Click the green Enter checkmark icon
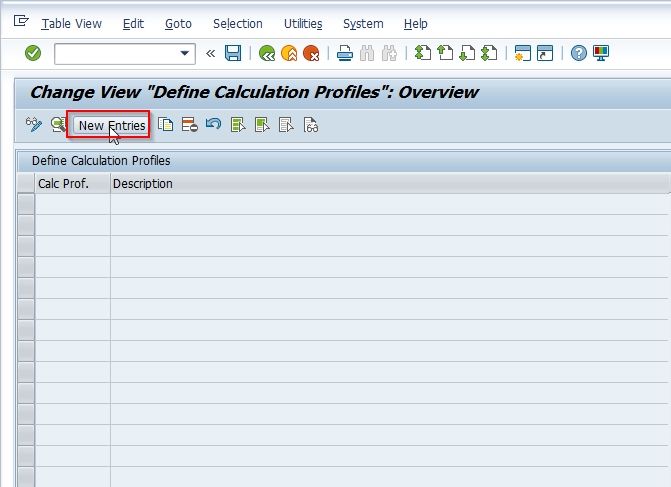Viewport: 671px width, 487px height. pyautogui.click(x=33, y=53)
